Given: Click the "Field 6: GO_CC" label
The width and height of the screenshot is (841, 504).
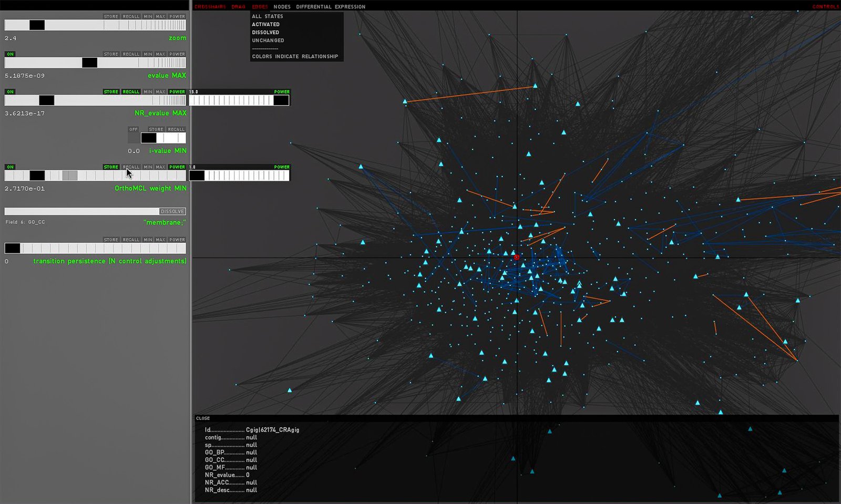Looking at the screenshot, I should pos(25,222).
